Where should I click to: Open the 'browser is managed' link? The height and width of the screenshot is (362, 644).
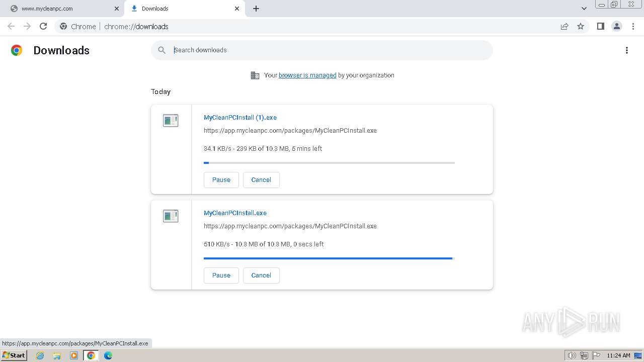point(307,75)
